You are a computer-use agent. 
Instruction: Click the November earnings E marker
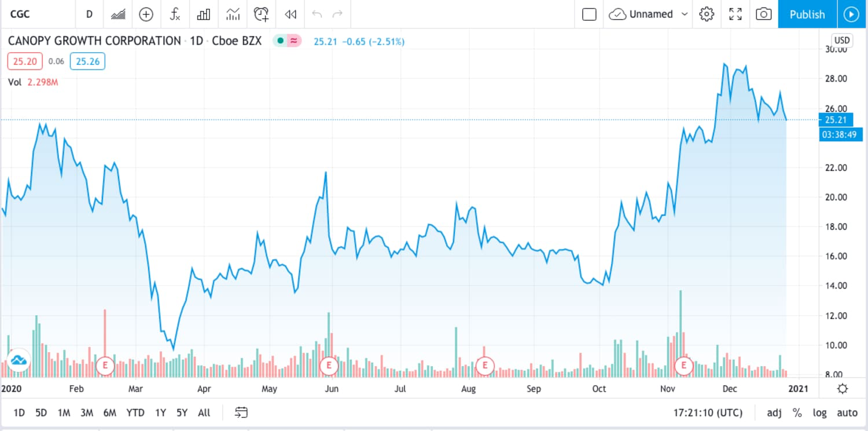pyautogui.click(x=685, y=366)
